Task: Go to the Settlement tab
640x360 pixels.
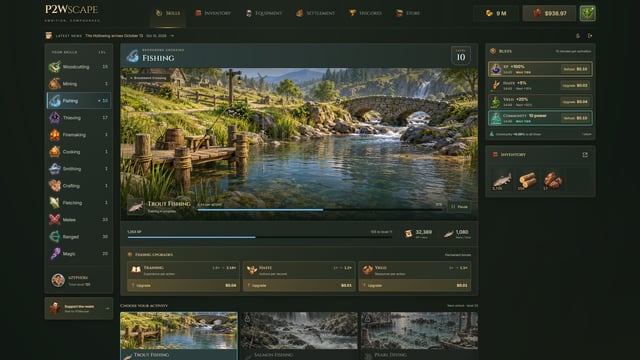Action: coord(316,13)
